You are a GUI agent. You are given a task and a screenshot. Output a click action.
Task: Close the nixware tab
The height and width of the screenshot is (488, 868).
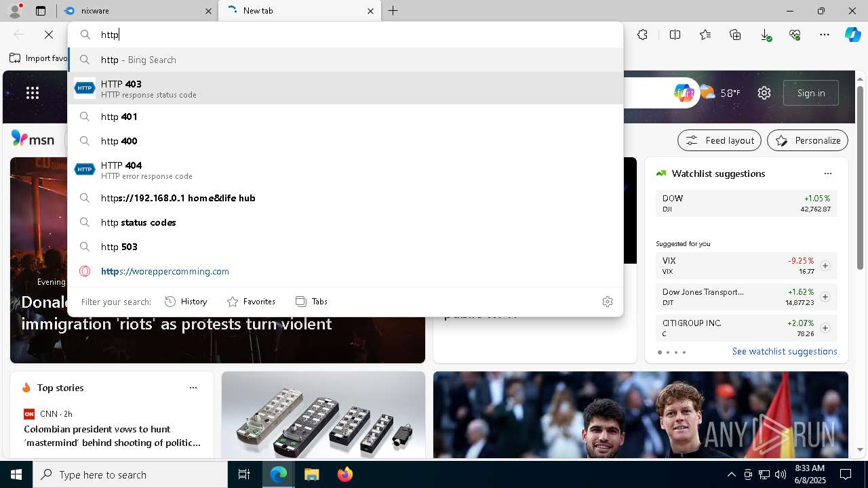(208, 11)
